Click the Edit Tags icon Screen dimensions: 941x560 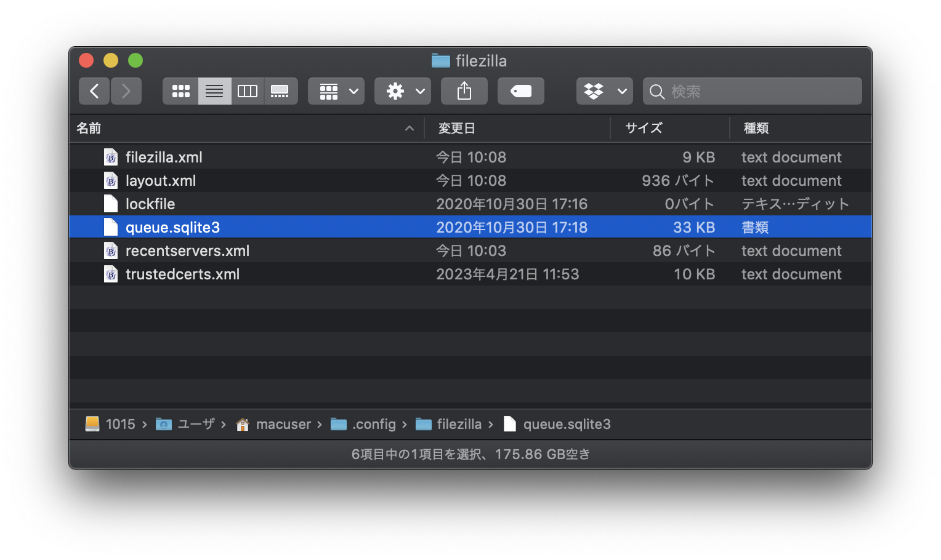click(x=520, y=90)
